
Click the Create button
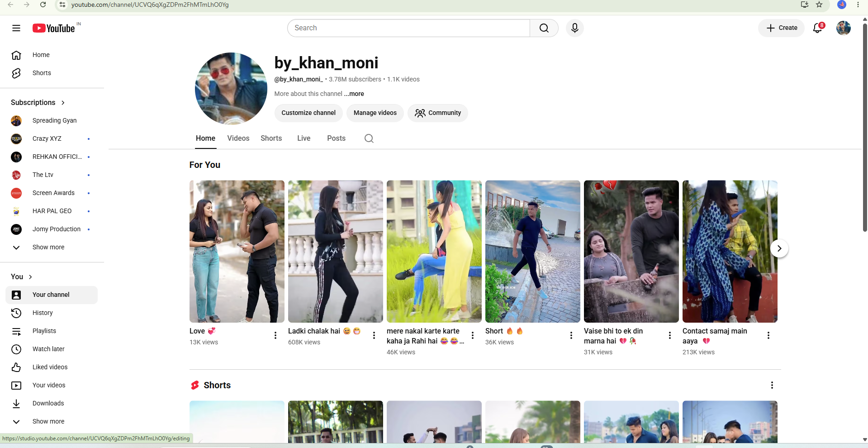tap(782, 28)
